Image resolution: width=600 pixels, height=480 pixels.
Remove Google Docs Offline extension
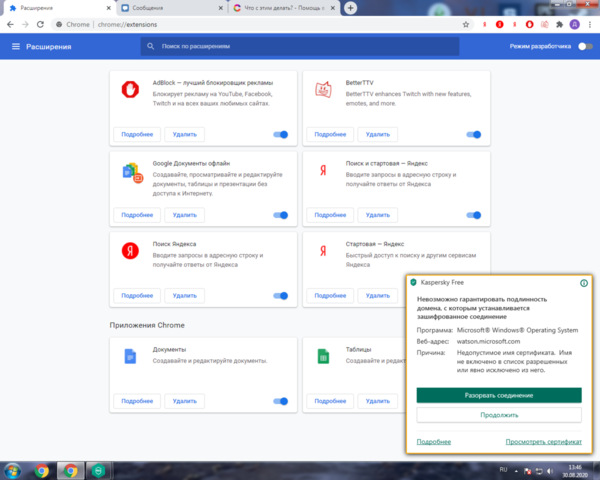(x=184, y=215)
